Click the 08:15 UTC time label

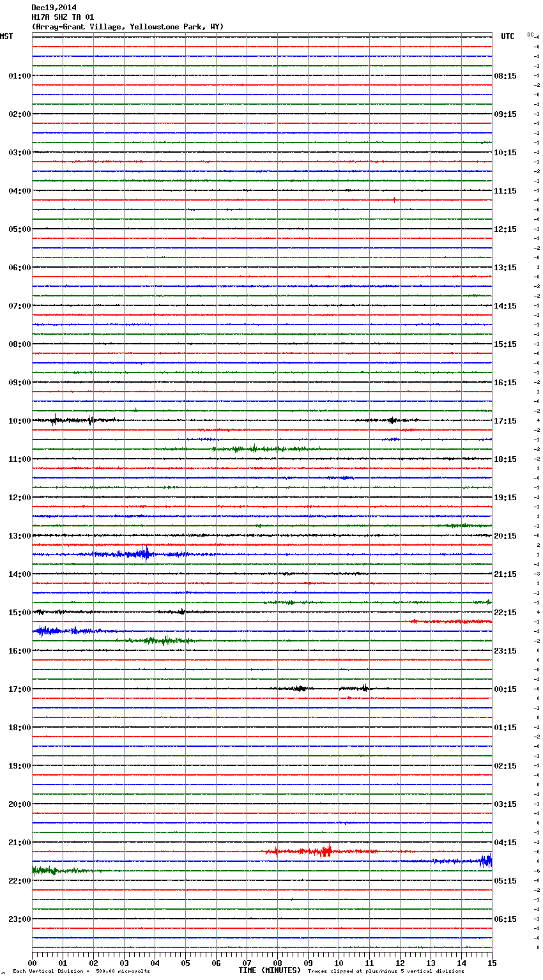[505, 76]
